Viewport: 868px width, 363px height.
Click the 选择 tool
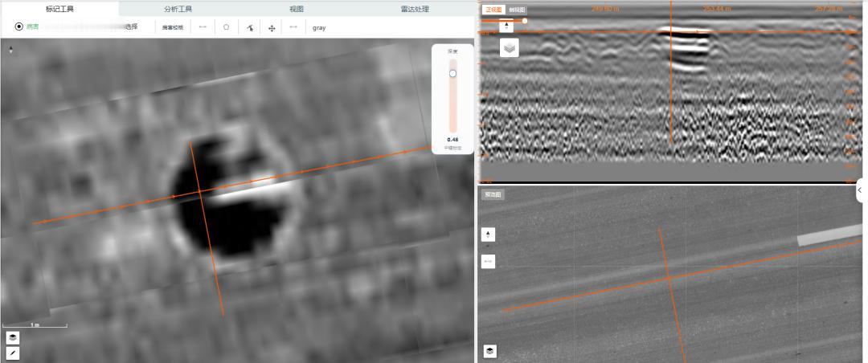pyautogui.click(x=131, y=27)
